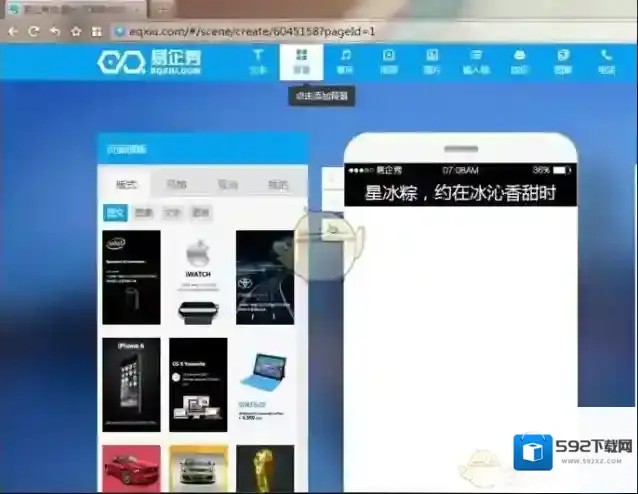Viewport: 638px width, 494px height.
Task: Click the 图片 picture tool icon
Action: pos(432,61)
